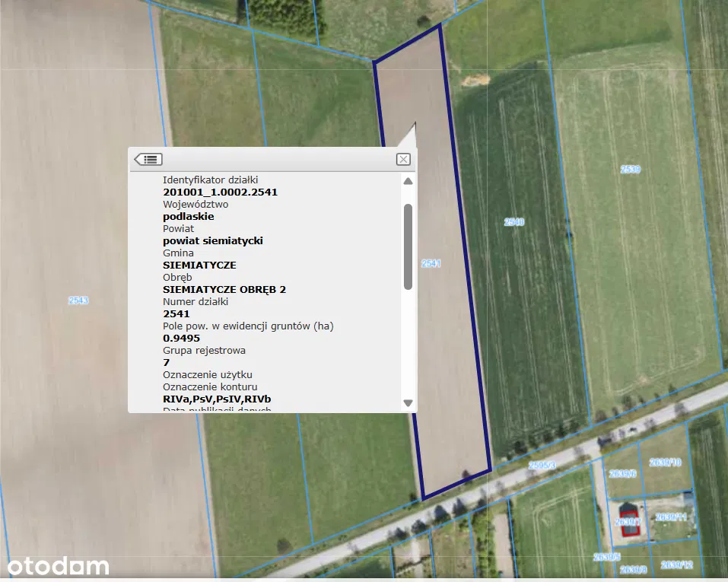Close the parcel info popup
Viewport: 728px width, 582px height.
(x=403, y=159)
